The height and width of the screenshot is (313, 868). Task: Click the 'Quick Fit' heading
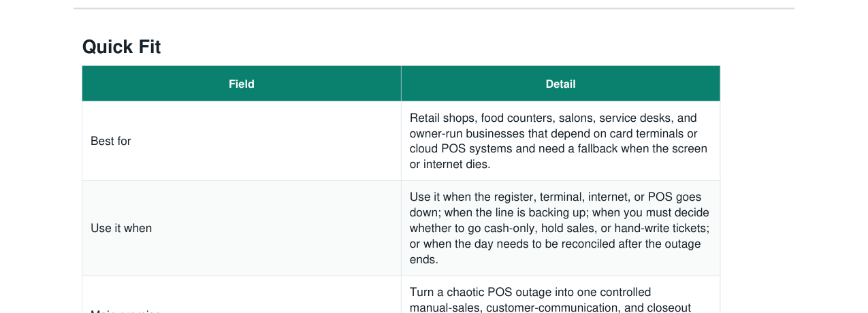(x=121, y=47)
